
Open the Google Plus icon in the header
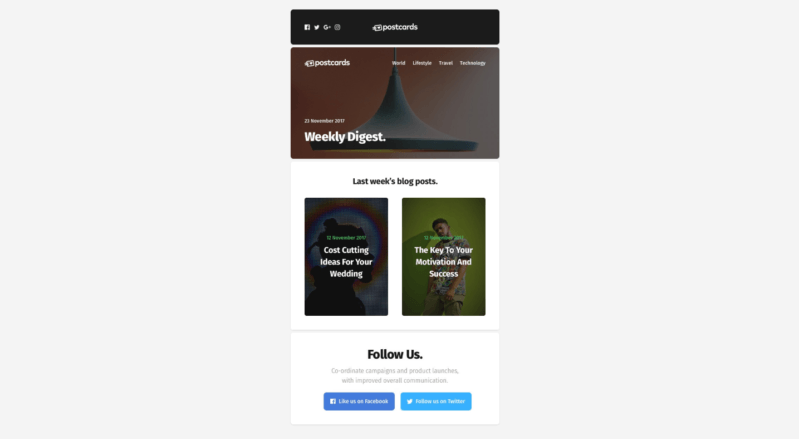(327, 28)
